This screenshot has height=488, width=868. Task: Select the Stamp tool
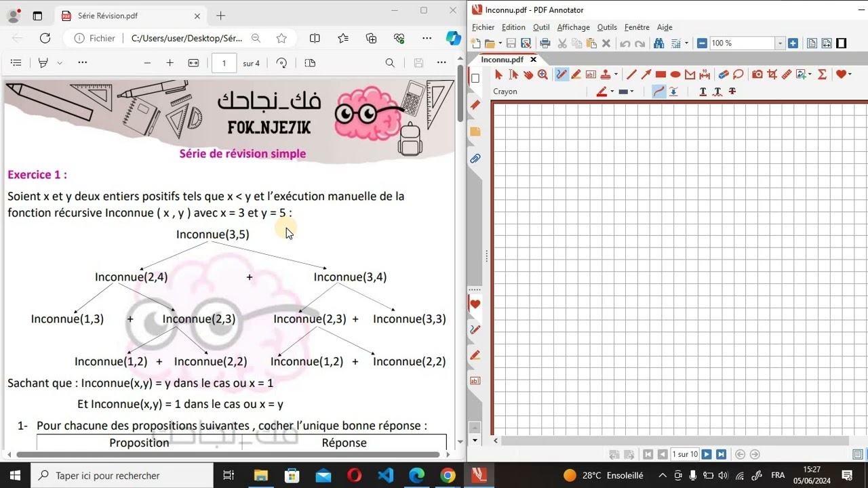pos(606,75)
